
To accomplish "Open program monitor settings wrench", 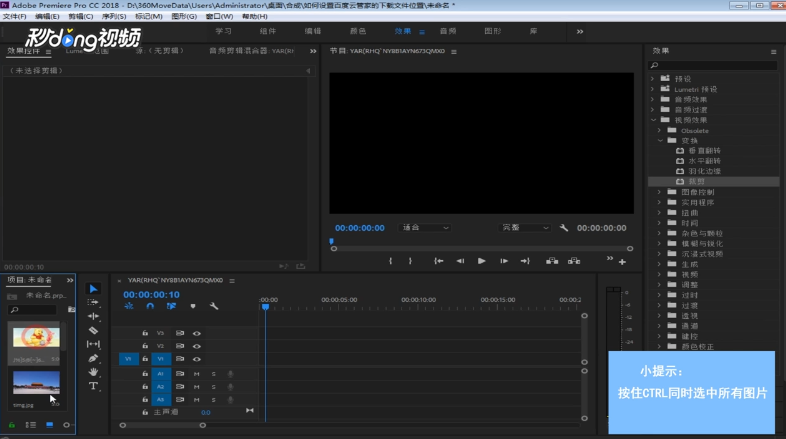I will click(564, 228).
